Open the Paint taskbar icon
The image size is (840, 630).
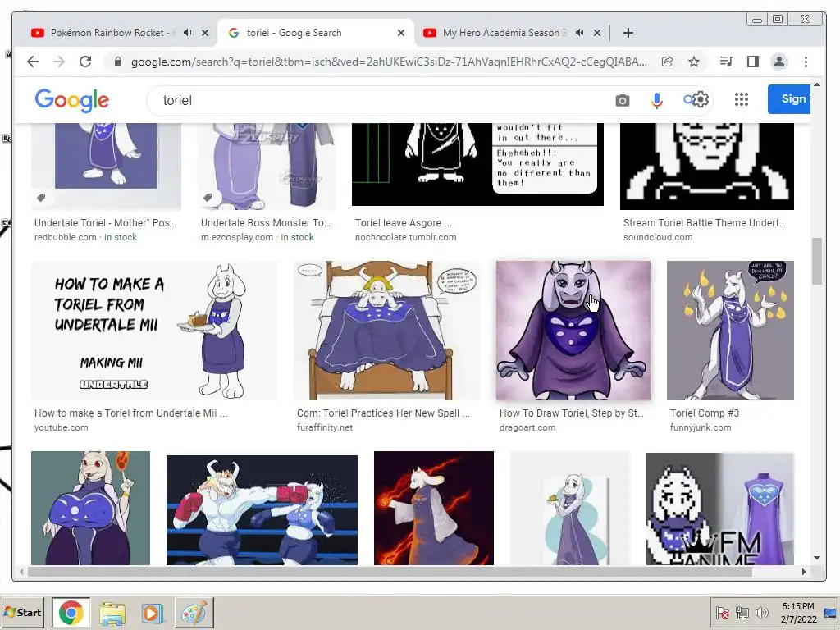194,614
